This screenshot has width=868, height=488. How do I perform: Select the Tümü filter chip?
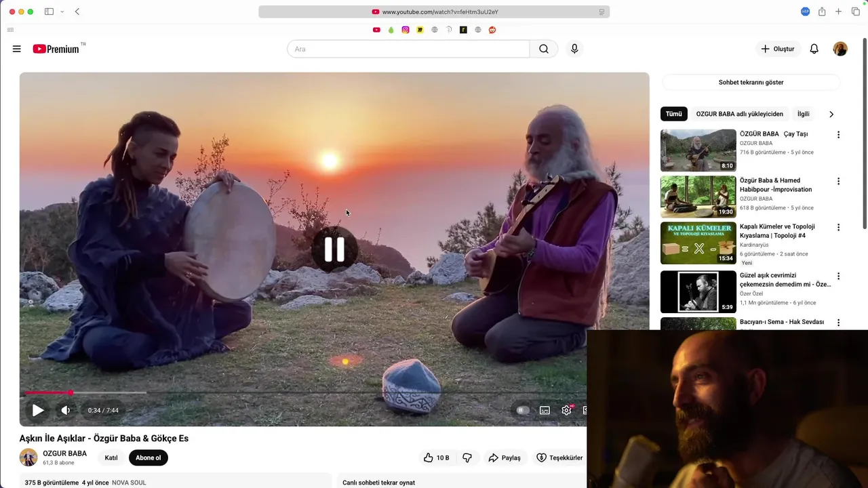(673, 114)
